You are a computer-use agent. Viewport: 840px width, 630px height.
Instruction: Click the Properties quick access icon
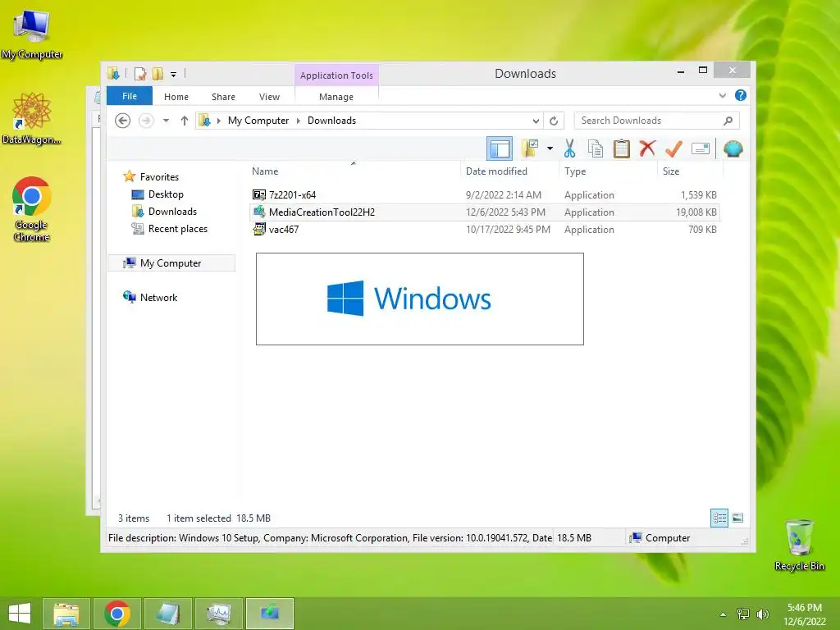(x=140, y=73)
